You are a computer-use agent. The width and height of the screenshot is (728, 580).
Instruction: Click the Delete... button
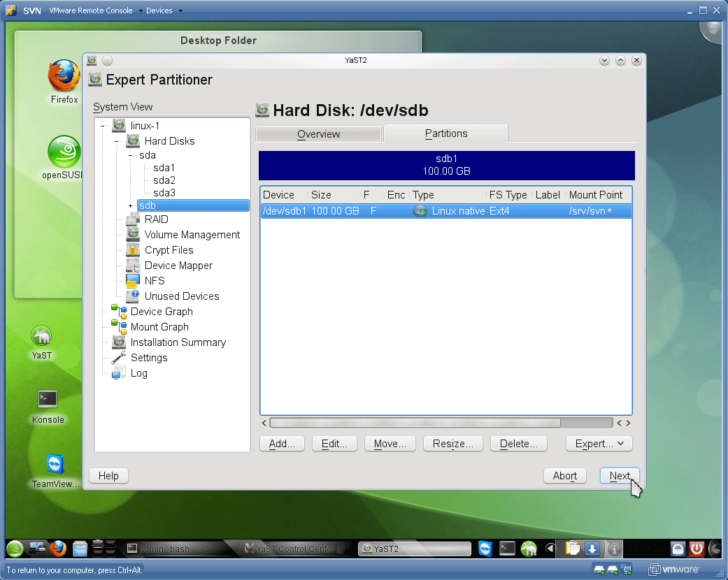pyautogui.click(x=519, y=444)
